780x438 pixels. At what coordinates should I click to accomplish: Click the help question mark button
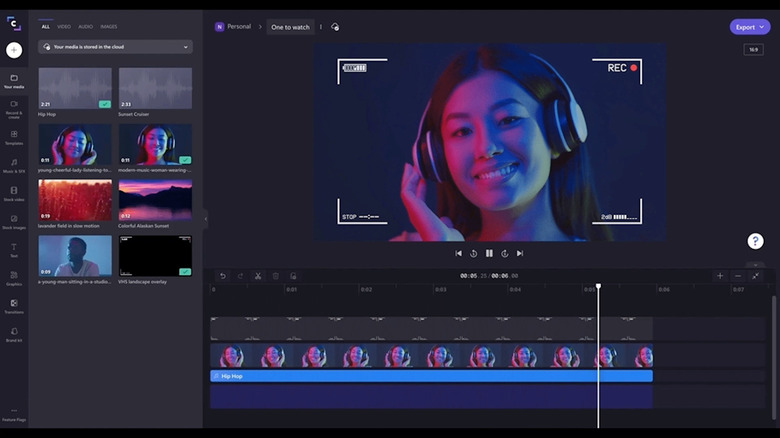click(755, 241)
